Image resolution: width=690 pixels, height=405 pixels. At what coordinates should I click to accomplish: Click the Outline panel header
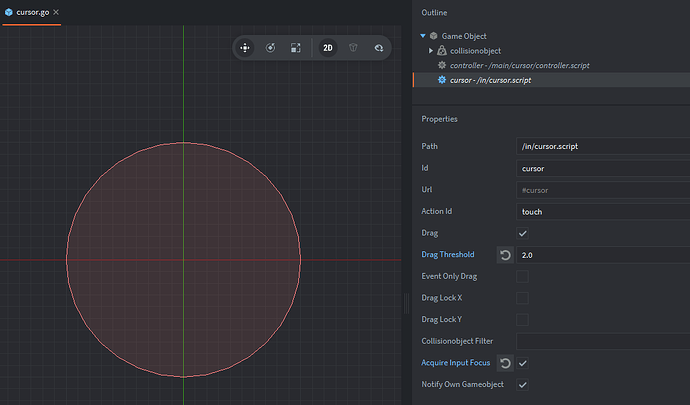(x=434, y=13)
